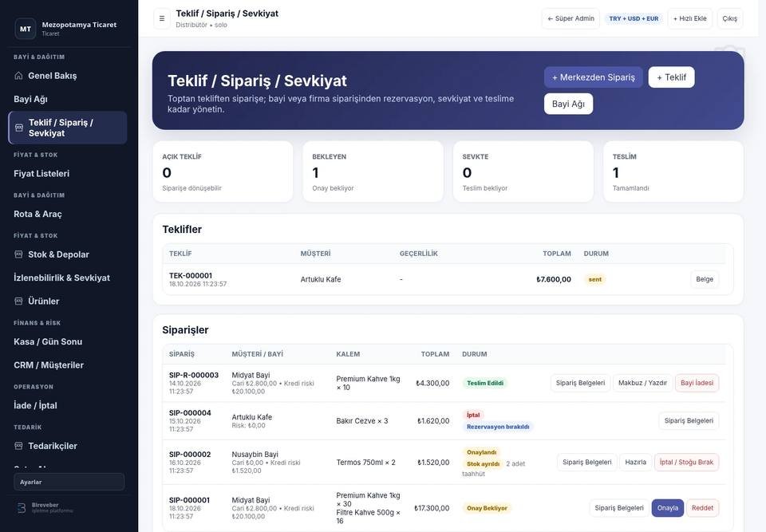Click Makbuz / Yazdır for SIP-R-000003

[642, 383]
